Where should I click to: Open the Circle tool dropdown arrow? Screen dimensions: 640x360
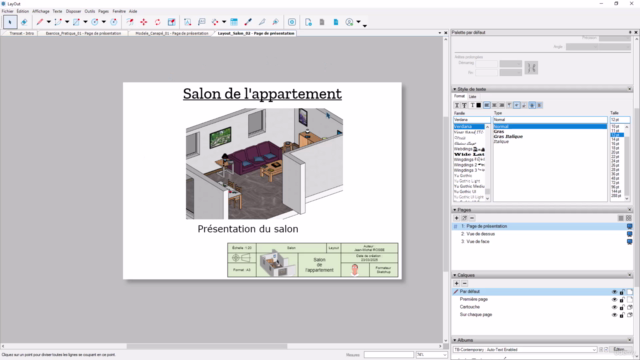point(104,22)
